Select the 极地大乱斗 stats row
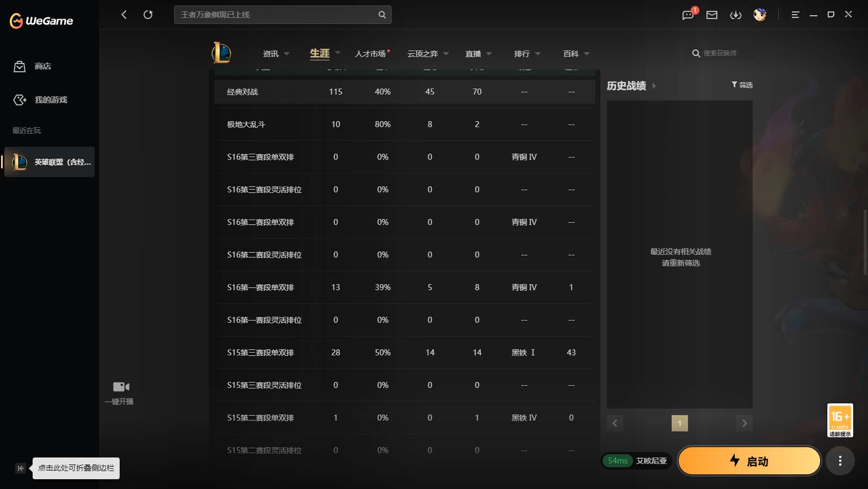This screenshot has width=868, height=489. [x=405, y=124]
